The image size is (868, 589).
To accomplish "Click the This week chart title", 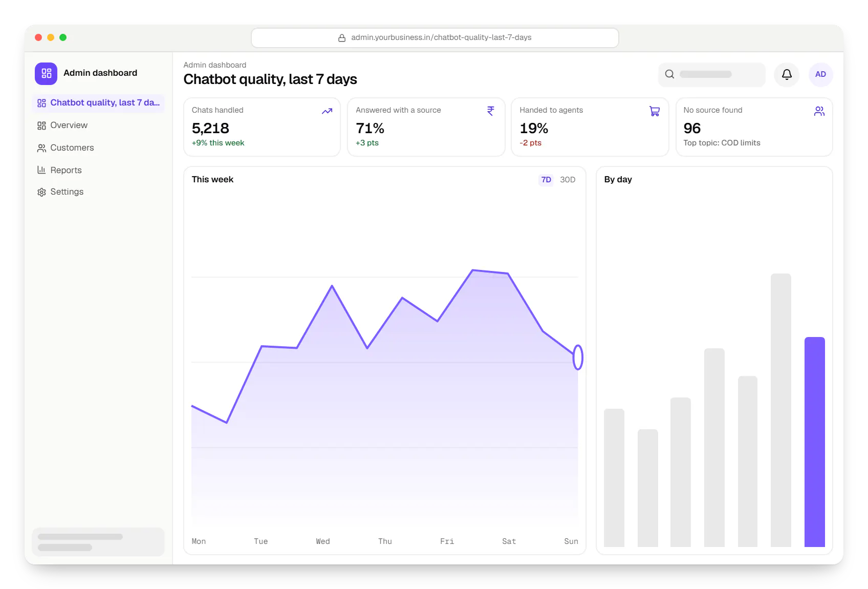I will pos(212,180).
